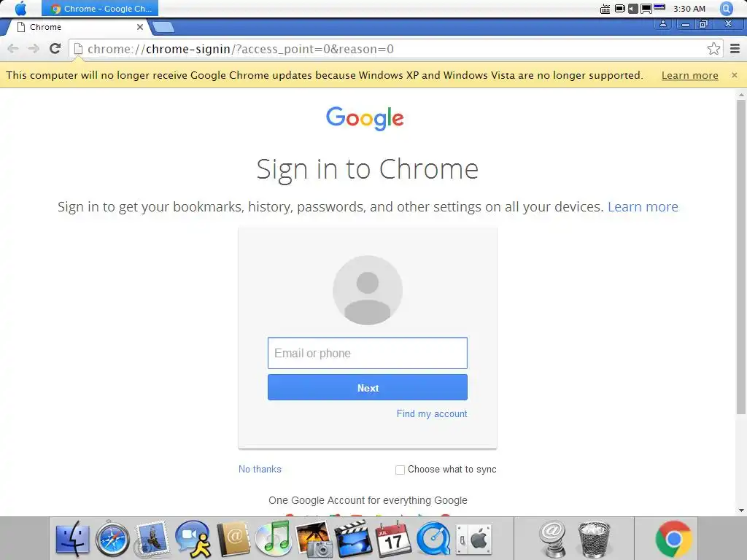This screenshot has width=747, height=560.
Task: Click scroll-down arrow on scrollbar
Action: coord(741,510)
